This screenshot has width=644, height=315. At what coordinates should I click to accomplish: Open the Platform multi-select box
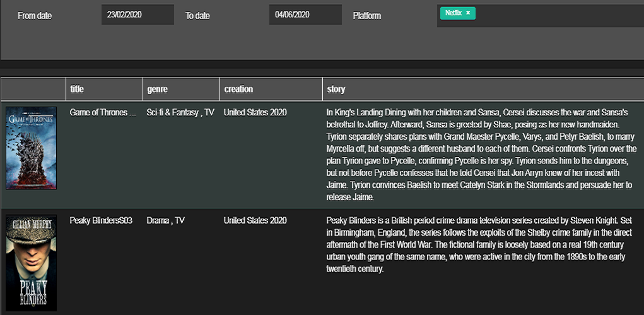tap(555, 16)
